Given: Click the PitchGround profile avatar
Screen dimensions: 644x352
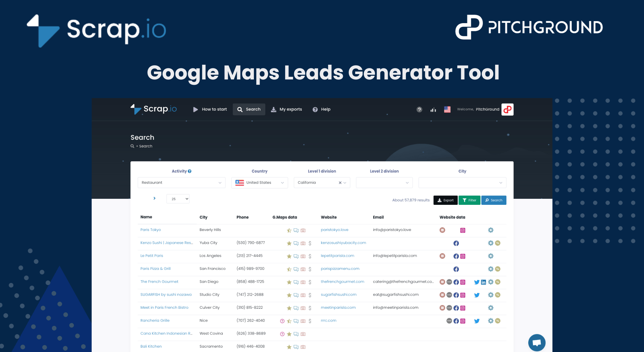Looking at the screenshot, I should click(507, 110).
